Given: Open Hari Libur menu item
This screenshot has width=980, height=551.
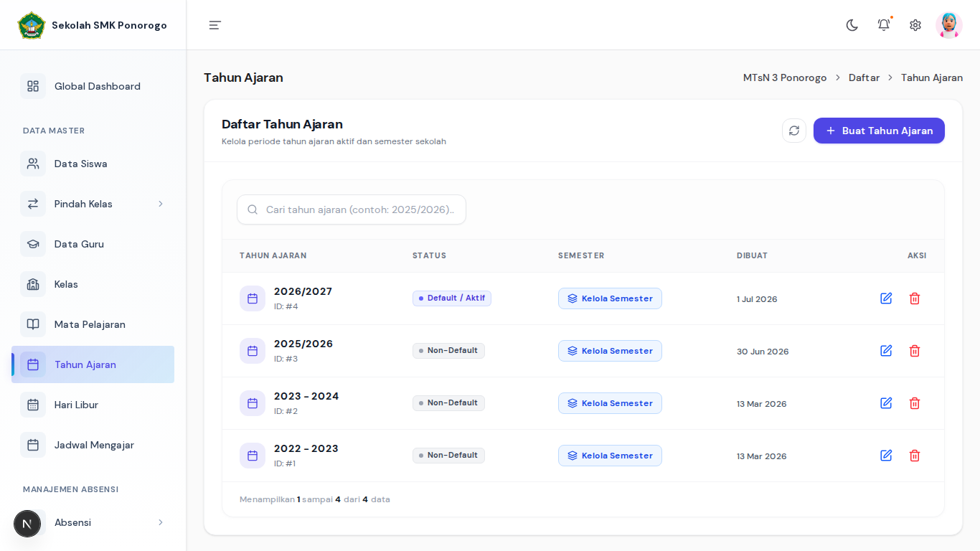Looking at the screenshot, I should 93,405.
